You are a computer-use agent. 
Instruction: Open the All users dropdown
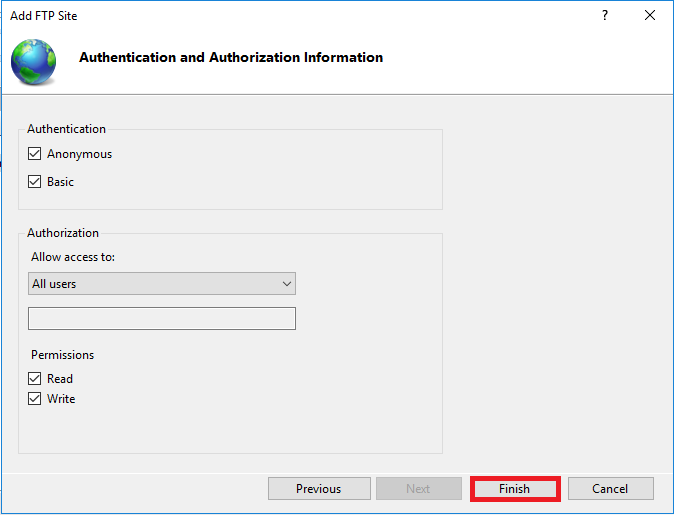tap(162, 283)
